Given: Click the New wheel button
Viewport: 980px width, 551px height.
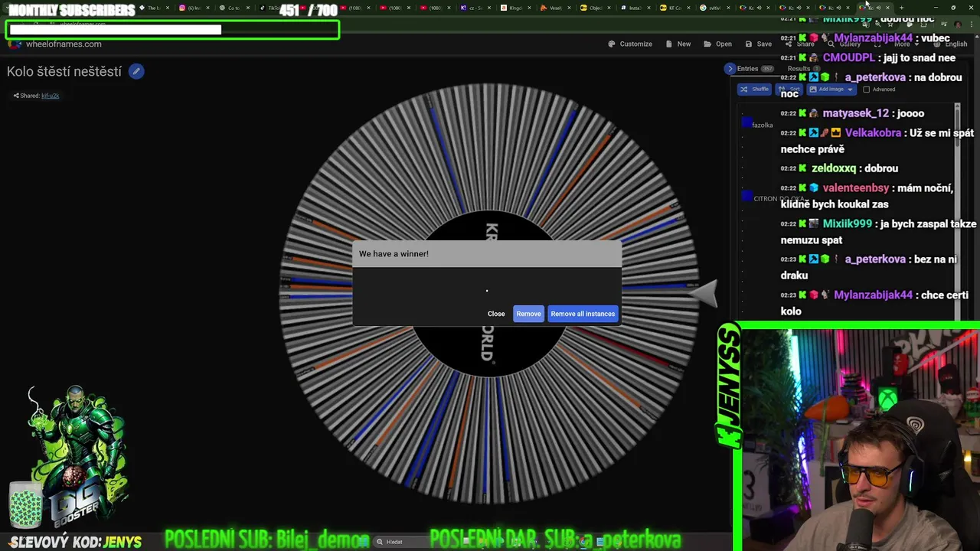Looking at the screenshot, I should tap(678, 44).
